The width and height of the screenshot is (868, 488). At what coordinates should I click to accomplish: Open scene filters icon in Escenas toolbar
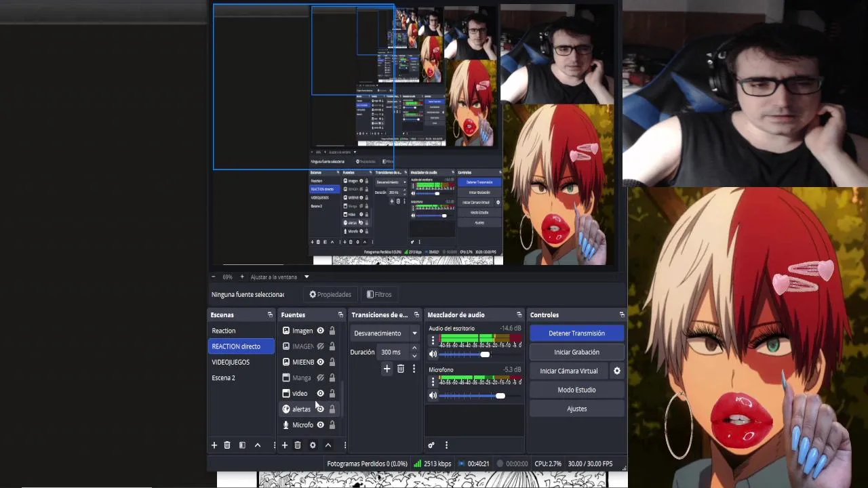click(x=242, y=445)
